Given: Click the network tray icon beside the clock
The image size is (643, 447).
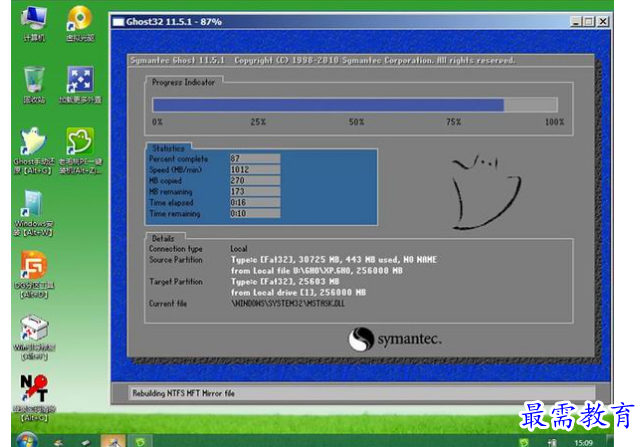Looking at the screenshot, I should 552,442.
